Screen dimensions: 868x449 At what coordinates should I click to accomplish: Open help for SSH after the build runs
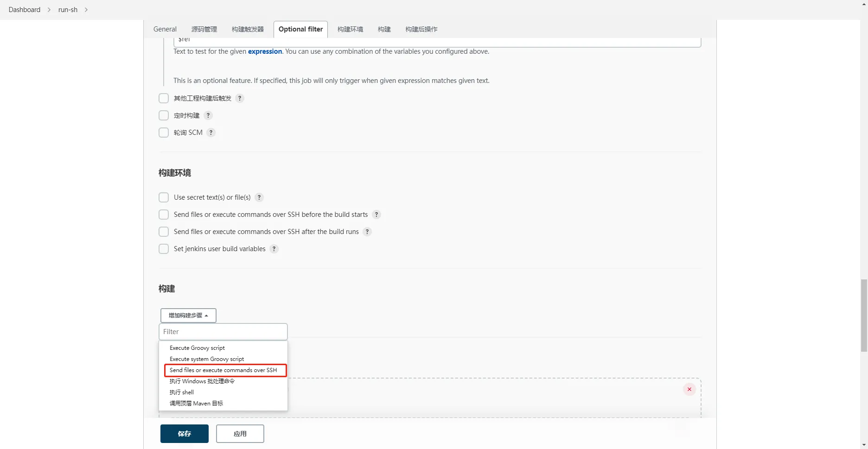tap(367, 232)
